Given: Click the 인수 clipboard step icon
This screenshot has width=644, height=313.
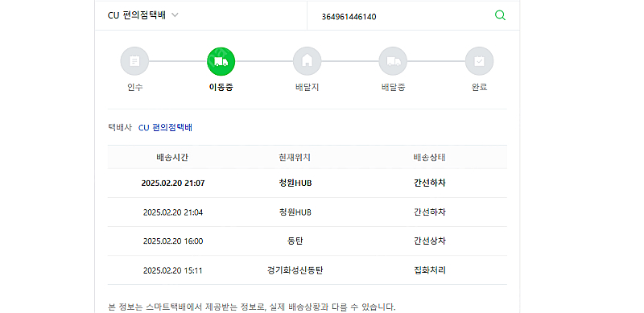Looking at the screenshot, I should [x=134, y=61].
